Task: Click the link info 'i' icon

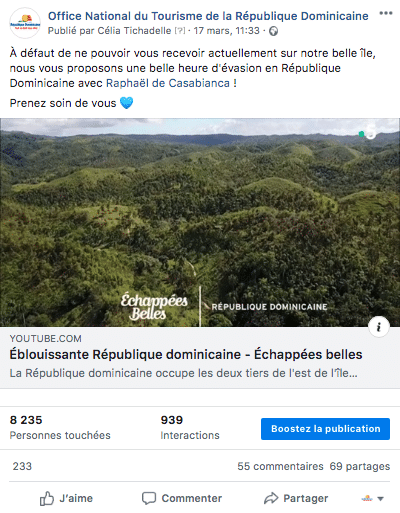Action: 379,327
